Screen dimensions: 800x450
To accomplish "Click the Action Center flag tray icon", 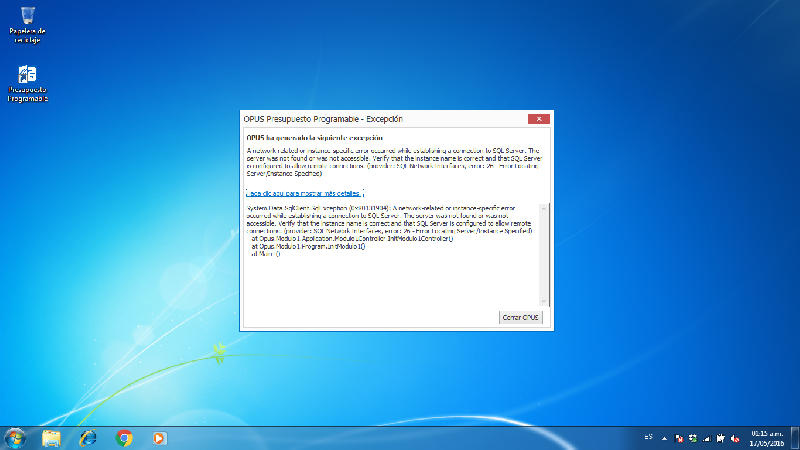I will 680,438.
